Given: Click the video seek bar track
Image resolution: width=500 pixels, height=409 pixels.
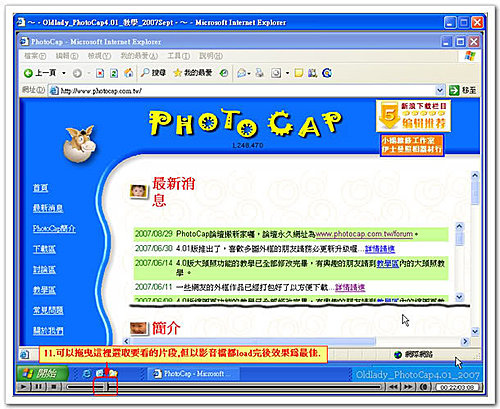Looking at the screenshot, I should (x=224, y=387).
